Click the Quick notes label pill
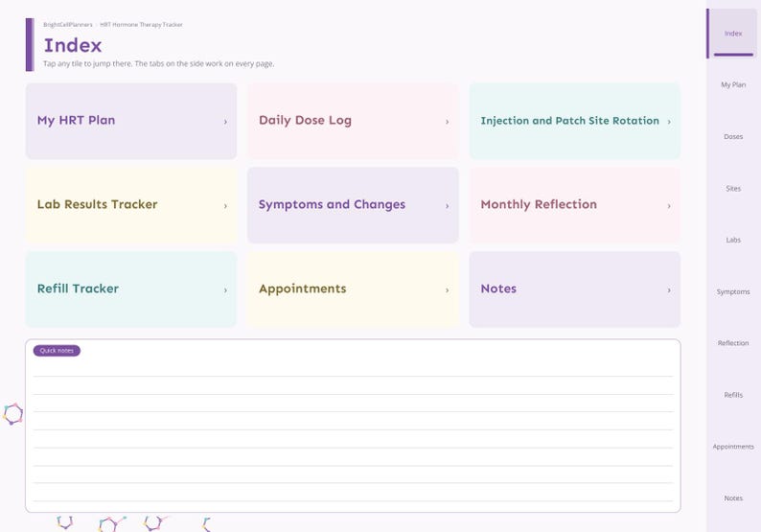Screen dimensions: 761x532 click(57, 351)
